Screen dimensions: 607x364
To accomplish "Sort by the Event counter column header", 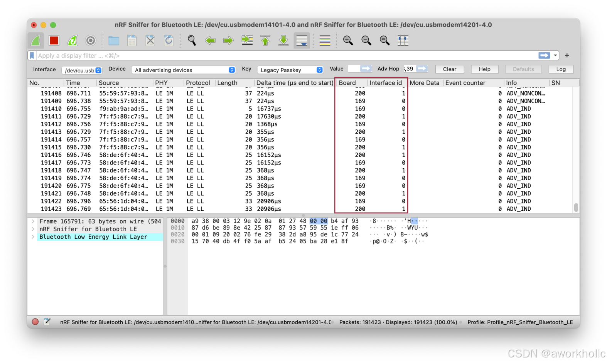I will tap(473, 83).
